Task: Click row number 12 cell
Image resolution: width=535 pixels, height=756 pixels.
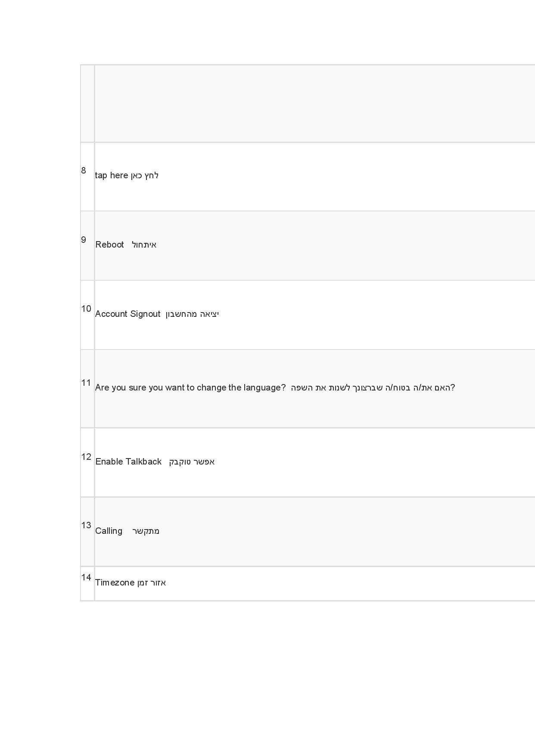Action: (x=87, y=462)
